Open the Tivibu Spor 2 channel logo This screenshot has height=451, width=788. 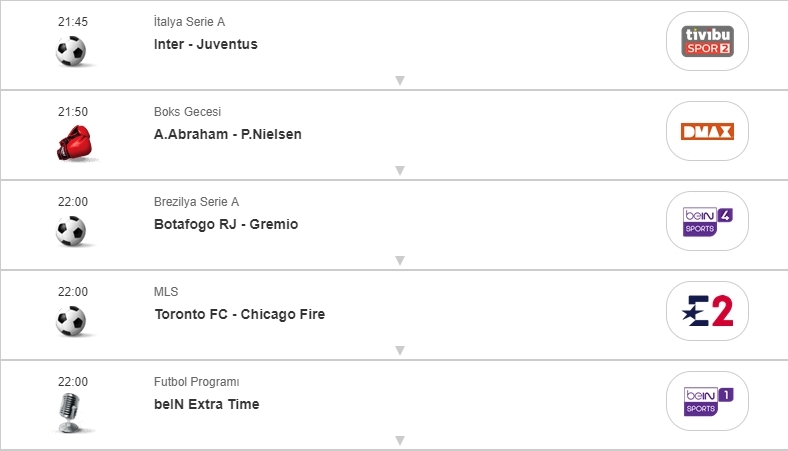pyautogui.click(x=707, y=41)
